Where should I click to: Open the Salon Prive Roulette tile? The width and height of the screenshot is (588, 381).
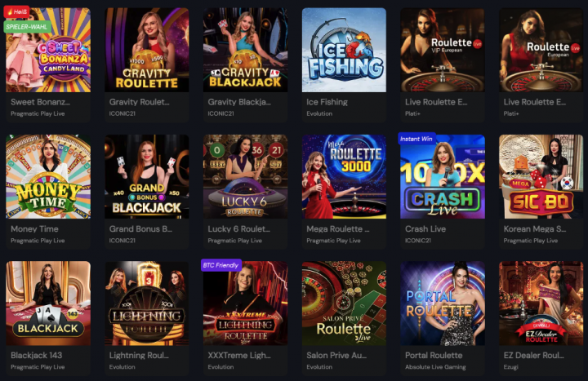click(x=344, y=303)
